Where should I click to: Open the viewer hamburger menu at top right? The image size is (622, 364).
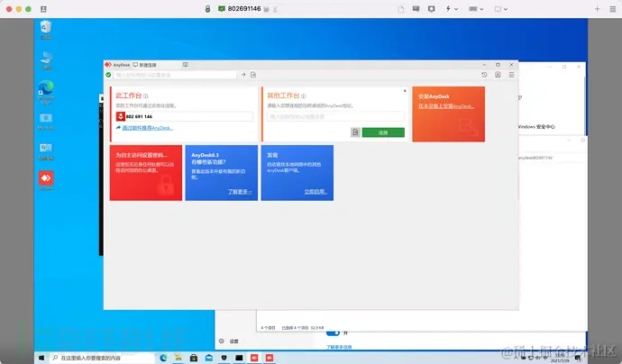[612, 9]
